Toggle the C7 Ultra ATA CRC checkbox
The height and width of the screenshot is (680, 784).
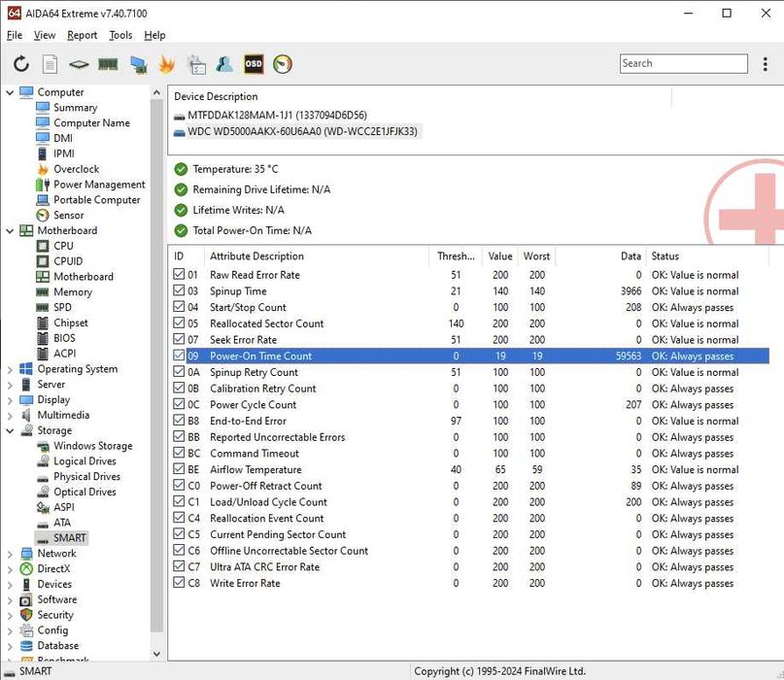[x=179, y=566]
